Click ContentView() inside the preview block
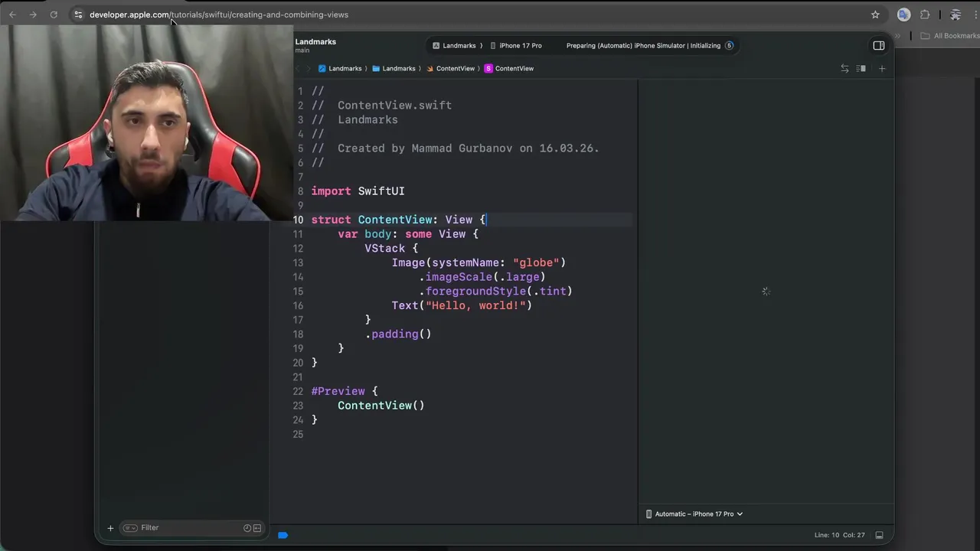Screen dimensions: 980x551 [x=381, y=406]
